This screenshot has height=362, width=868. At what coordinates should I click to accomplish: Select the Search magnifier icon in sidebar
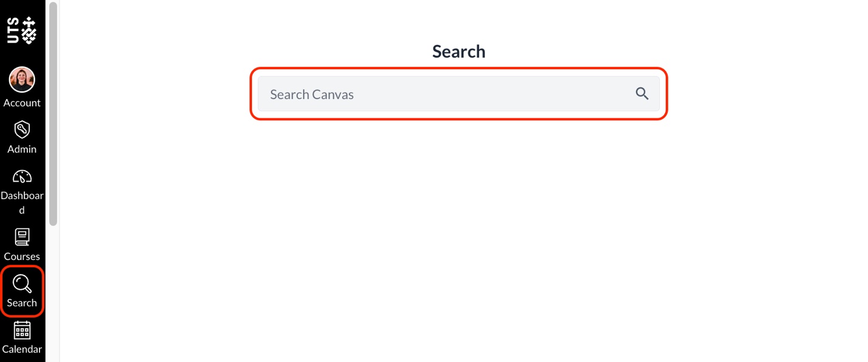point(22,284)
